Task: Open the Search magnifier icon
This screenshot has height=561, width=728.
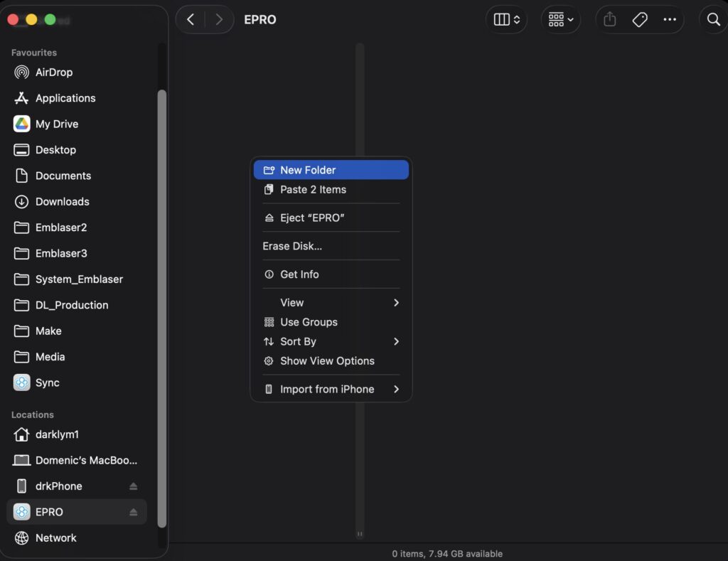Action: 713,20
